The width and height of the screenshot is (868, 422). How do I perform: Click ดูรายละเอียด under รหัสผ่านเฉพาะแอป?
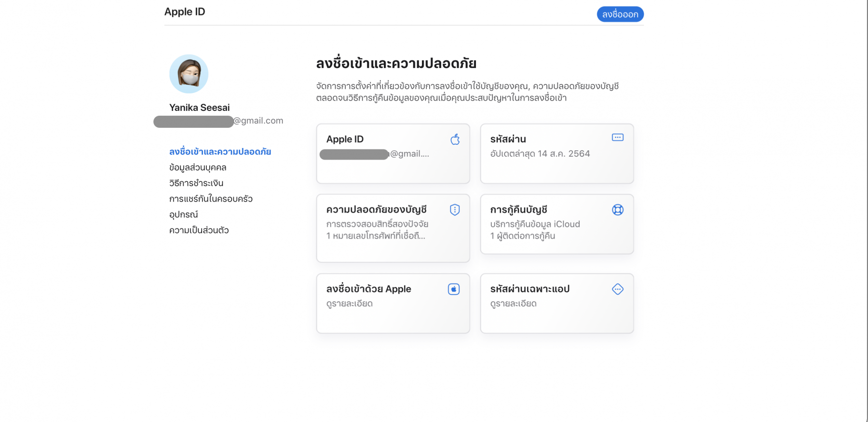[514, 304]
